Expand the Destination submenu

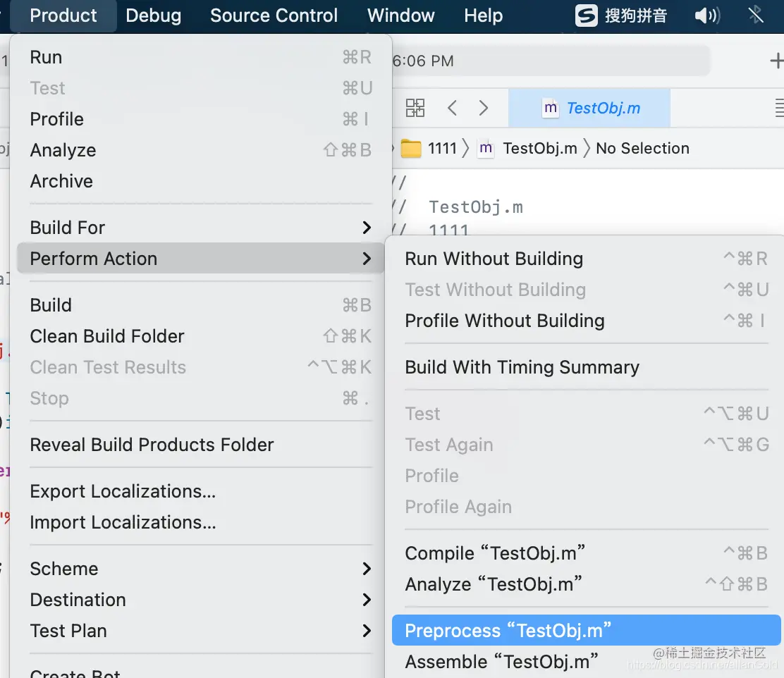[x=200, y=600]
